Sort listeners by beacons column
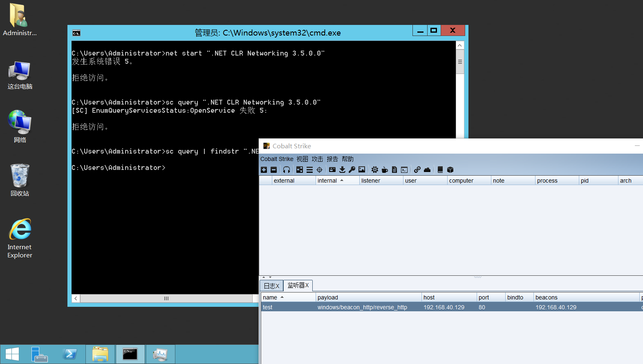The width and height of the screenshot is (643, 364). pos(587,297)
